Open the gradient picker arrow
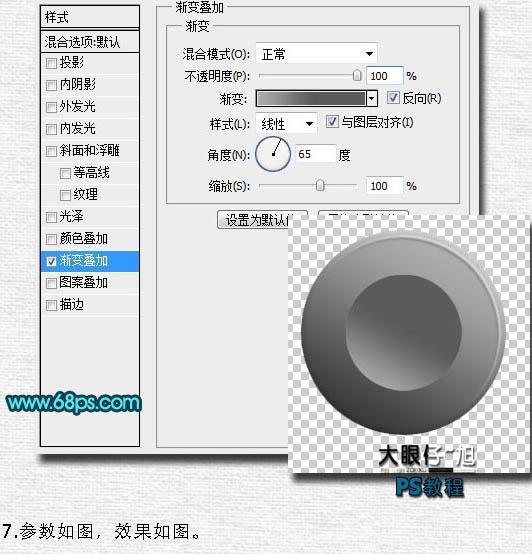532x554 pixels. (372, 99)
